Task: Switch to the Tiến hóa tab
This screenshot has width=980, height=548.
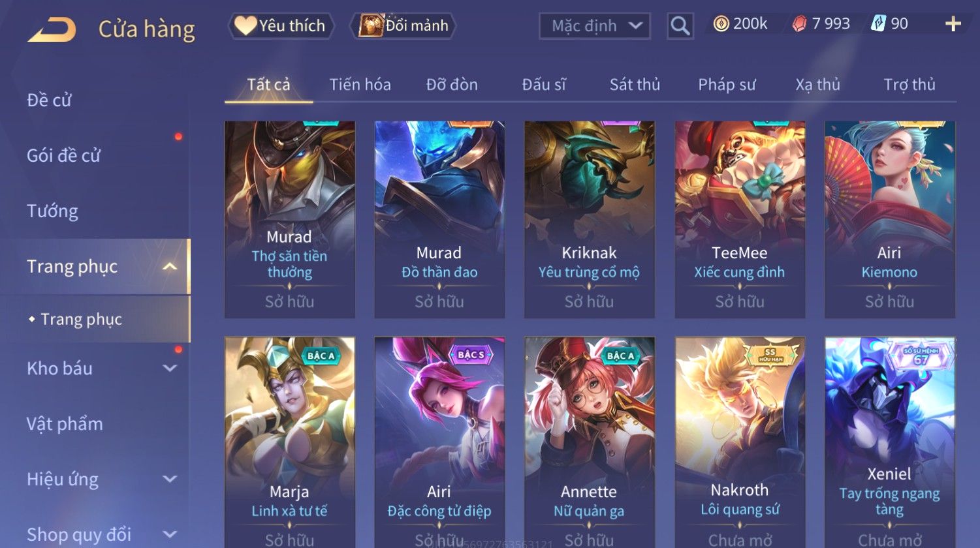Action: click(360, 84)
